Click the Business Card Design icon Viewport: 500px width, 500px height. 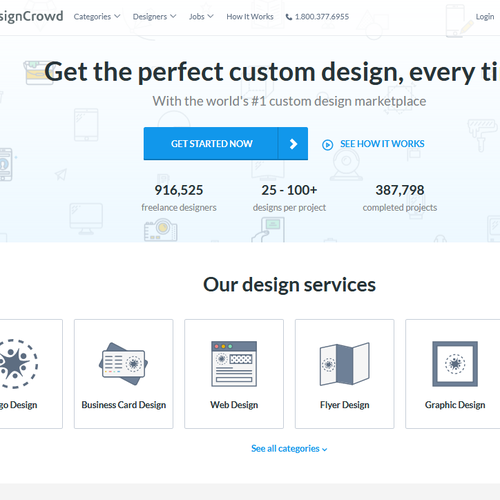point(123,364)
